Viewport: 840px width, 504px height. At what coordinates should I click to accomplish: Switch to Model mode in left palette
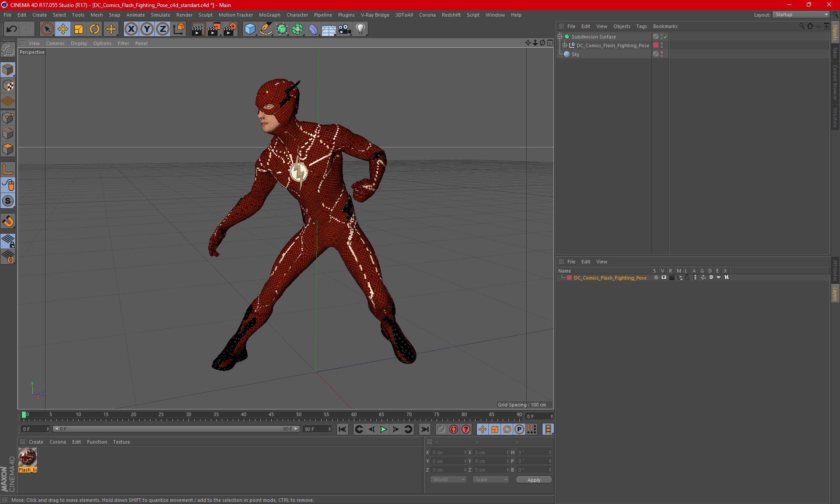8,70
